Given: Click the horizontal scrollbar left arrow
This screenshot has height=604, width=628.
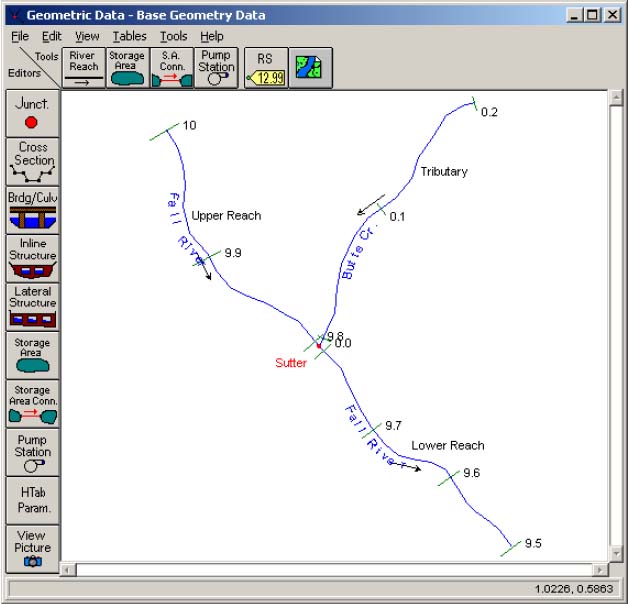Looking at the screenshot, I should coord(69,569).
